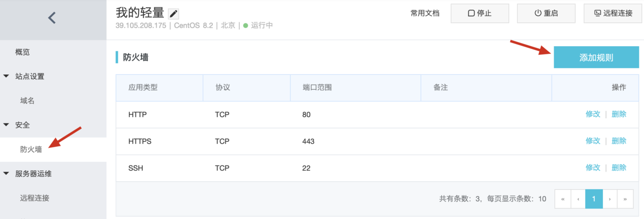Jump to the last page arrow

pyautogui.click(x=625, y=199)
